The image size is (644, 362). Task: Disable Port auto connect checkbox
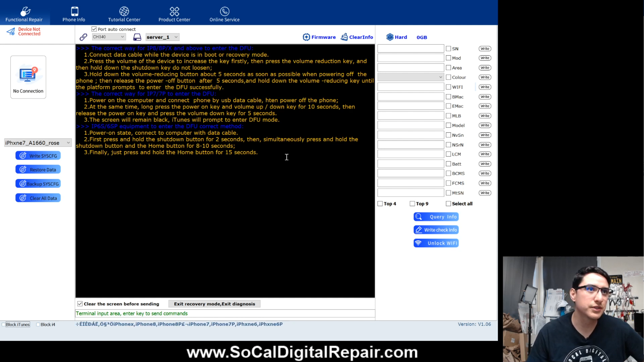[94, 29]
